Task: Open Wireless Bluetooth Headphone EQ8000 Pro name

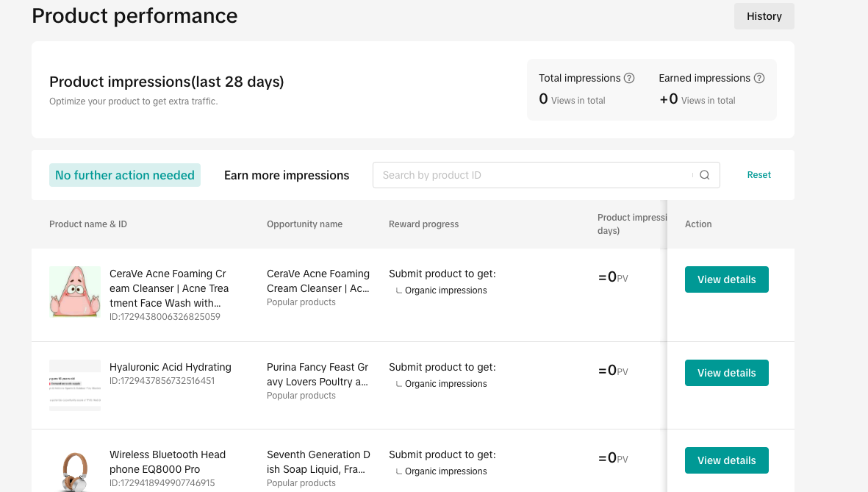Action: point(168,462)
